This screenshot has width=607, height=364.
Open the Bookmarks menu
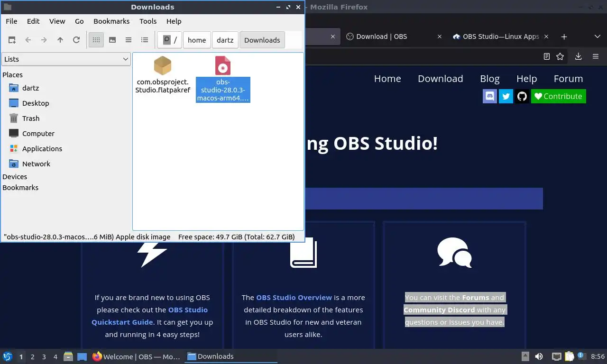(111, 21)
